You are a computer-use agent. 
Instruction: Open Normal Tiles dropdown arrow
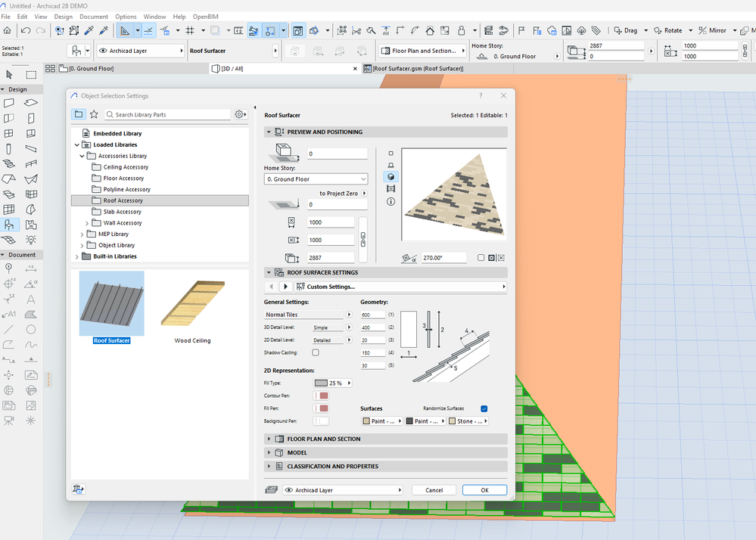tap(349, 315)
